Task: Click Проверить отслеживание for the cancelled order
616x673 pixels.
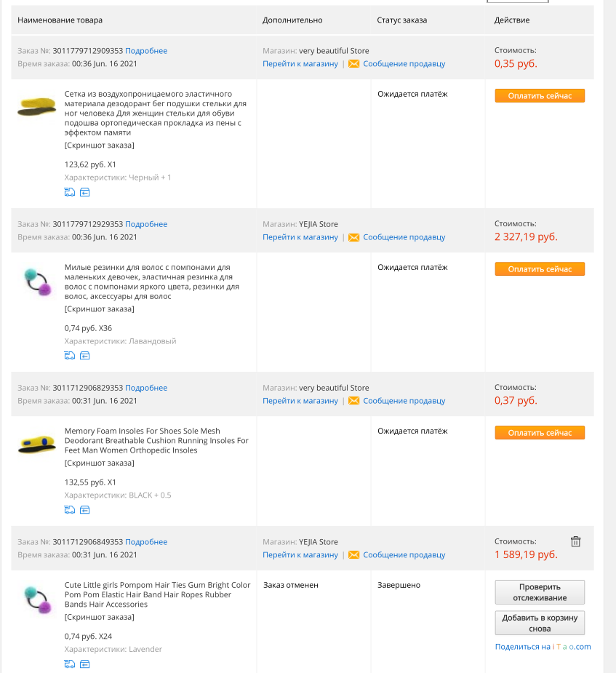Action: (x=540, y=592)
